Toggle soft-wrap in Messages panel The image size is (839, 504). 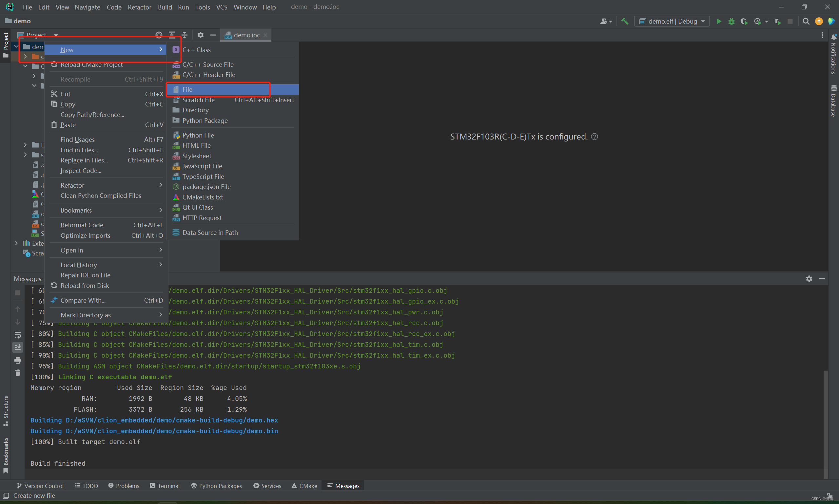pos(18,335)
